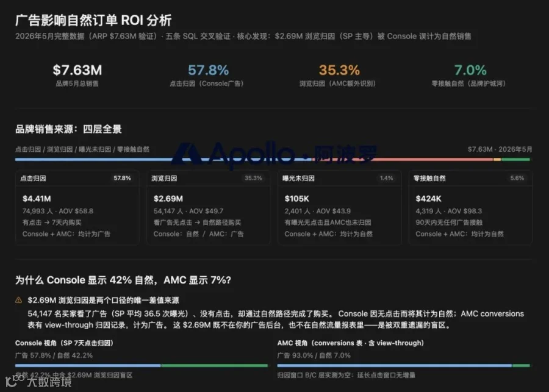This screenshot has height=392, width=549.
Task: Click the text 2,401 人 · AOV $43.9
Action: [x=318, y=211]
